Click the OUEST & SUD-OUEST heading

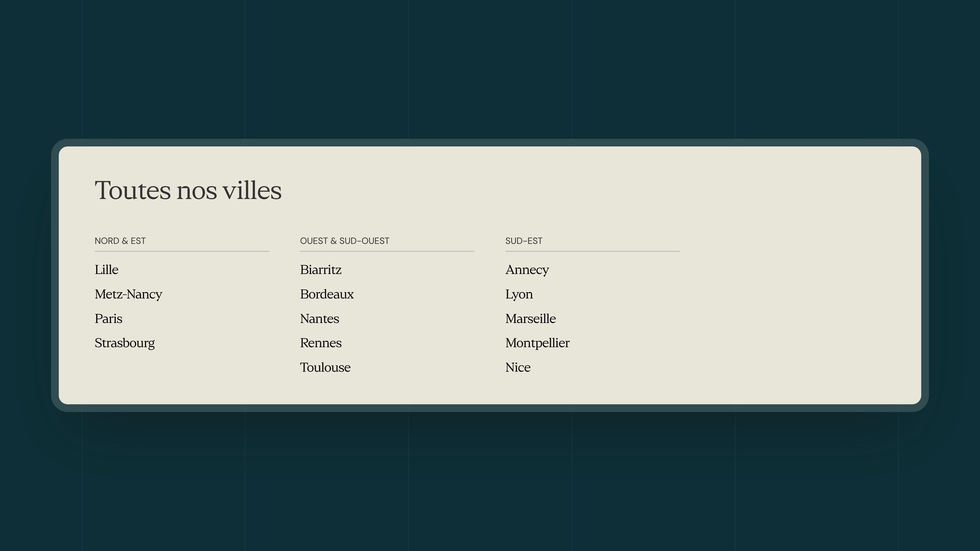345,241
